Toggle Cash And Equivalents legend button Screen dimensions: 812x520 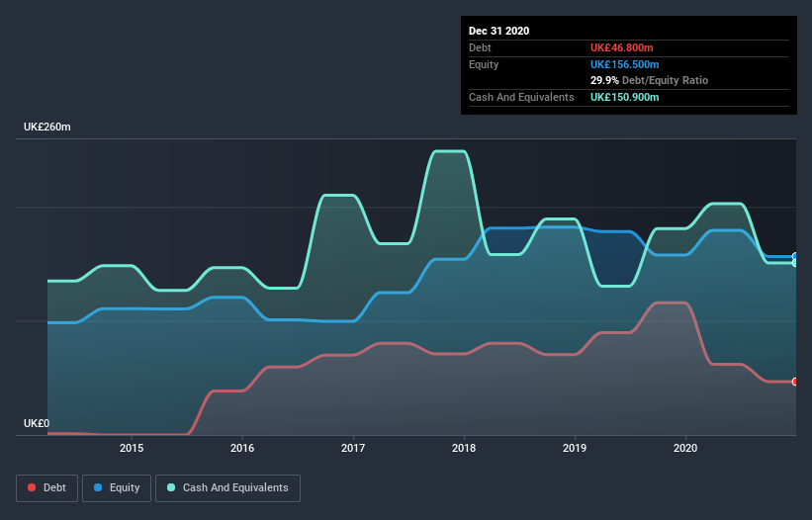227,488
